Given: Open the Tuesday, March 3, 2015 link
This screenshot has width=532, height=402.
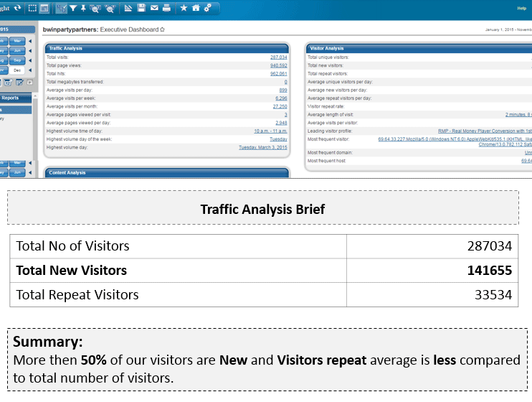Looking at the screenshot, I should (x=262, y=147).
